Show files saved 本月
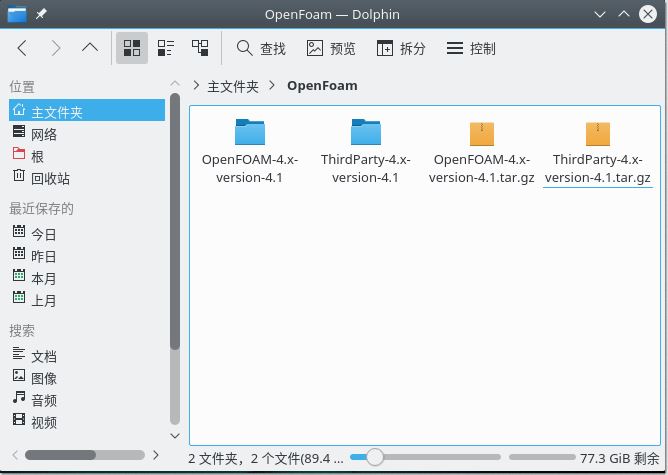This screenshot has width=668, height=475. 87,278
